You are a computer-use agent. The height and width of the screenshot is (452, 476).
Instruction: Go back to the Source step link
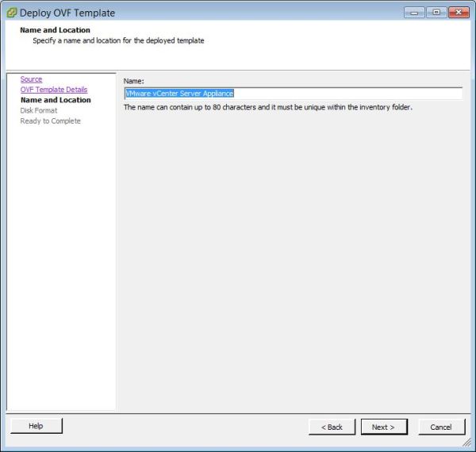(x=31, y=79)
